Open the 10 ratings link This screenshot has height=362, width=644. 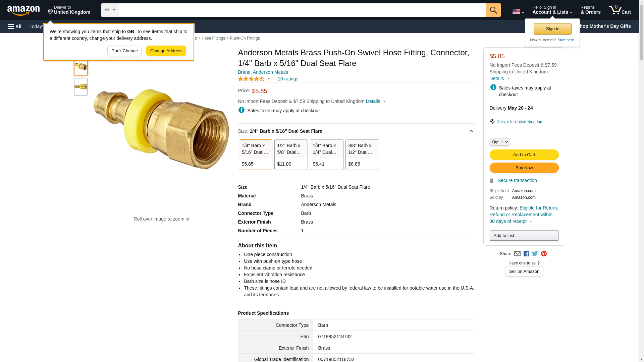(288, 79)
